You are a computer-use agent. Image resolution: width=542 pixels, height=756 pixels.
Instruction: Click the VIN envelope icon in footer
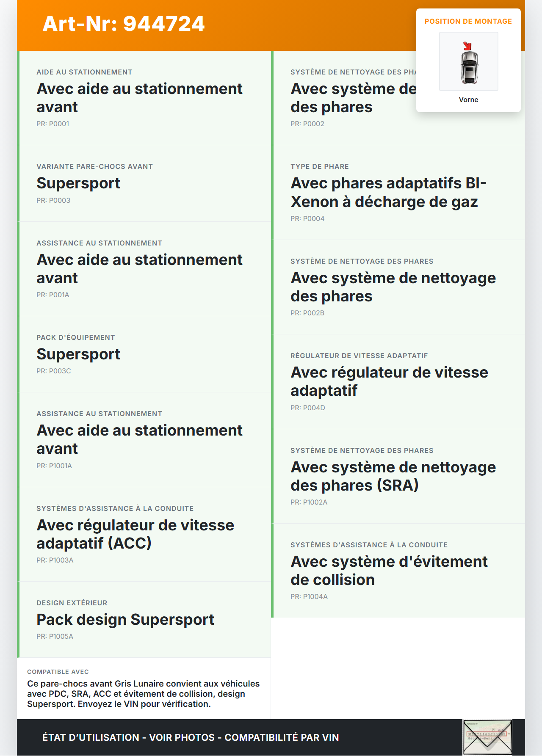(x=487, y=737)
